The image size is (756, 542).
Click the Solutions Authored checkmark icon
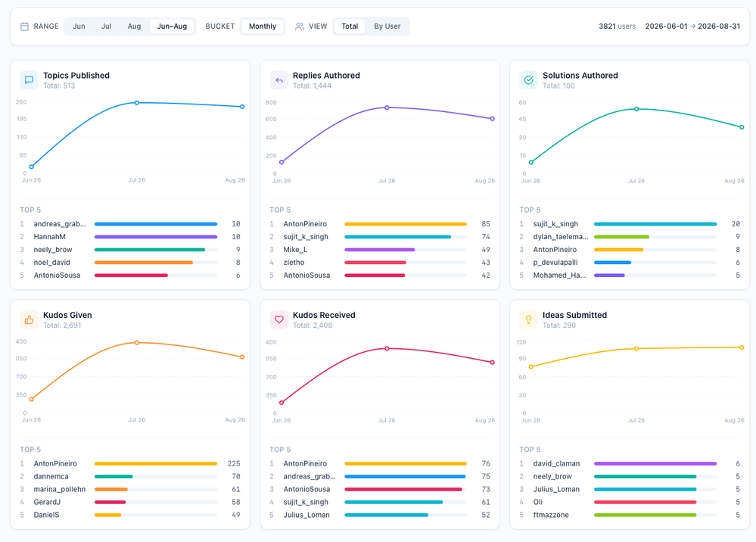point(528,80)
